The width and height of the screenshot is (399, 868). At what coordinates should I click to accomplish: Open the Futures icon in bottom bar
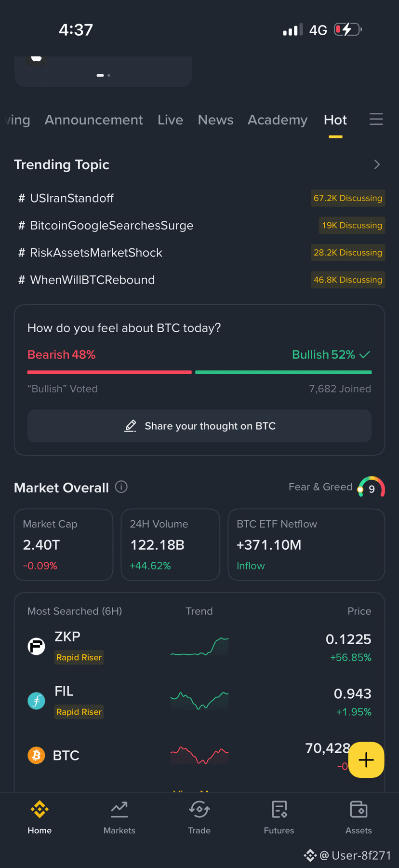pyautogui.click(x=279, y=810)
